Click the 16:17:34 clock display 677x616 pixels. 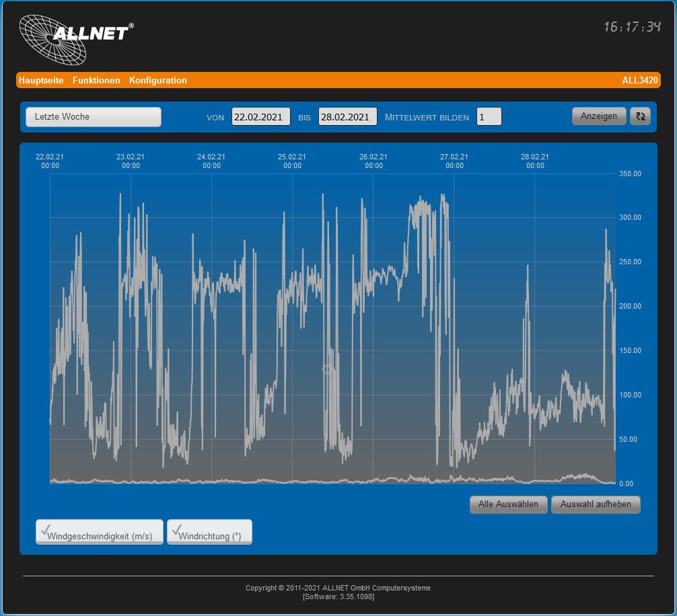[632, 28]
